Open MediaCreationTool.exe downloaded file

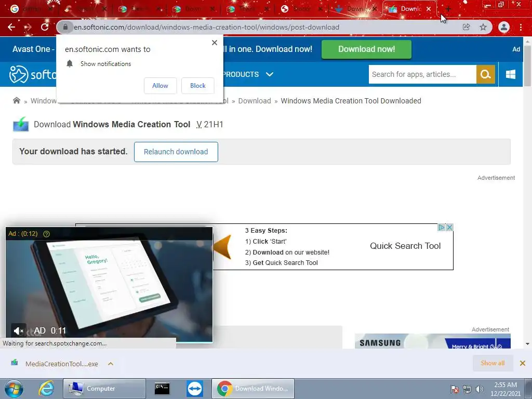pos(54,364)
